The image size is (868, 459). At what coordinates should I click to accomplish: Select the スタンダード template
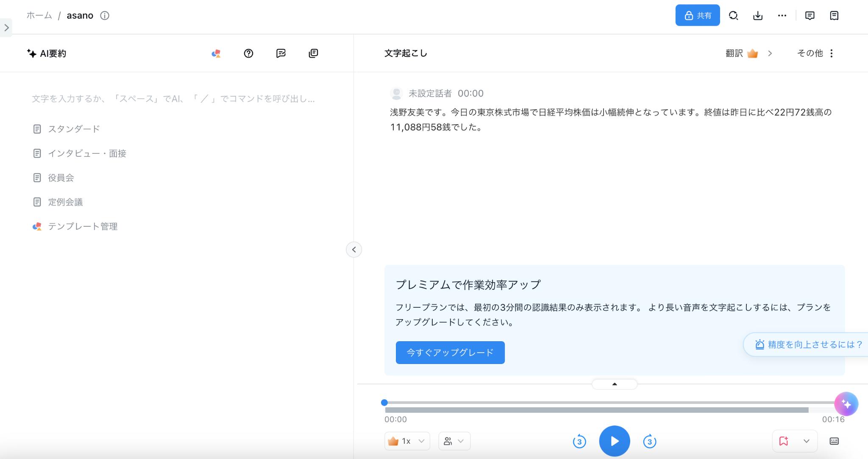(x=67, y=129)
